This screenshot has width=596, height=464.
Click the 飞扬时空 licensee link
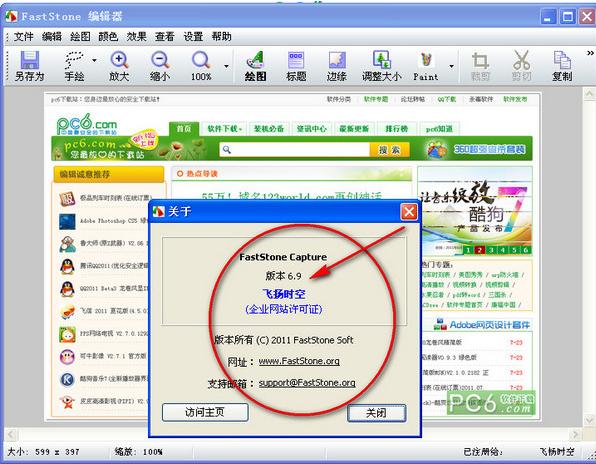pos(284,294)
